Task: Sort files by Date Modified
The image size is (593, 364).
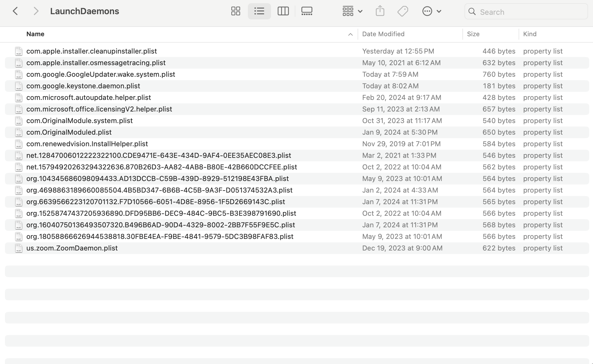Action: (383, 34)
